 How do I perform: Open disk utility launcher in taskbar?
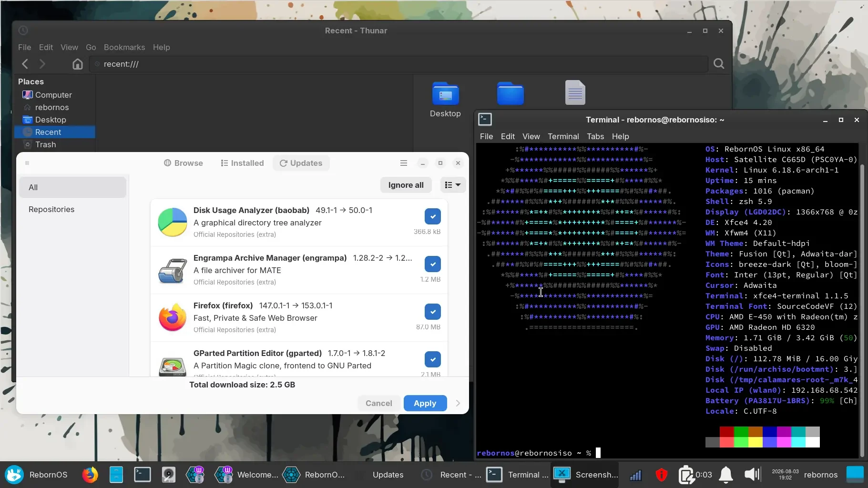click(x=168, y=475)
